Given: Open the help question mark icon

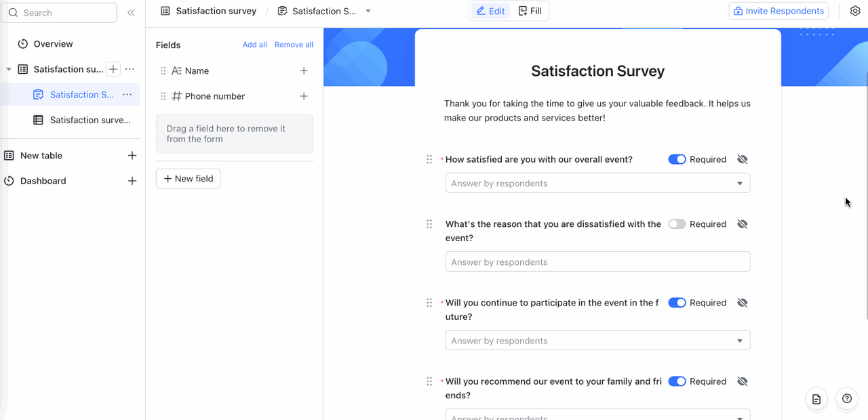Looking at the screenshot, I should (x=847, y=399).
